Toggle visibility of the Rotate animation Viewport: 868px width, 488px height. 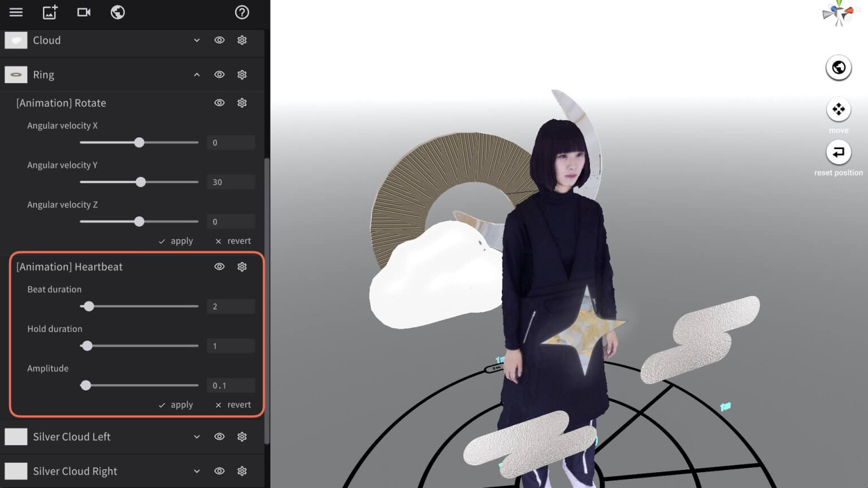pyautogui.click(x=219, y=103)
